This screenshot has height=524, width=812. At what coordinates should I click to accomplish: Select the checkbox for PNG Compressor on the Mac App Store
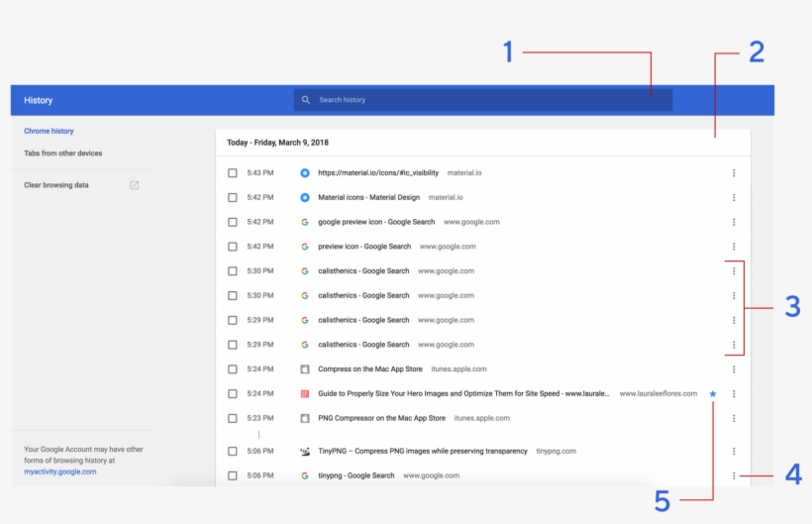233,418
